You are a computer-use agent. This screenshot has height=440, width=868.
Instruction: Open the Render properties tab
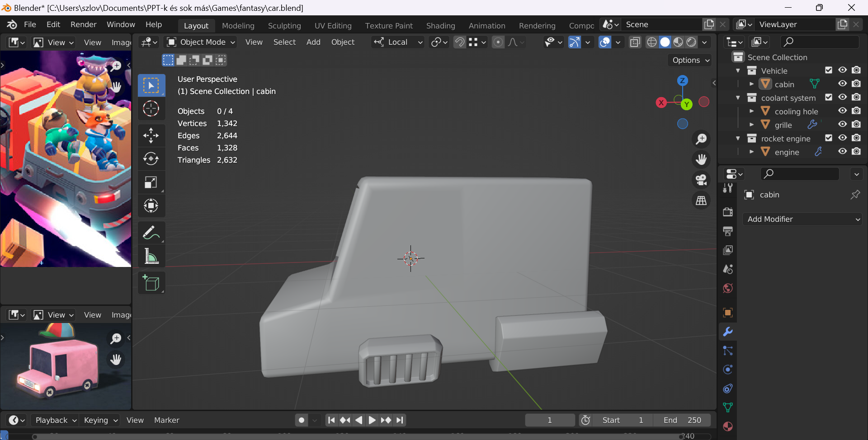[x=728, y=212]
